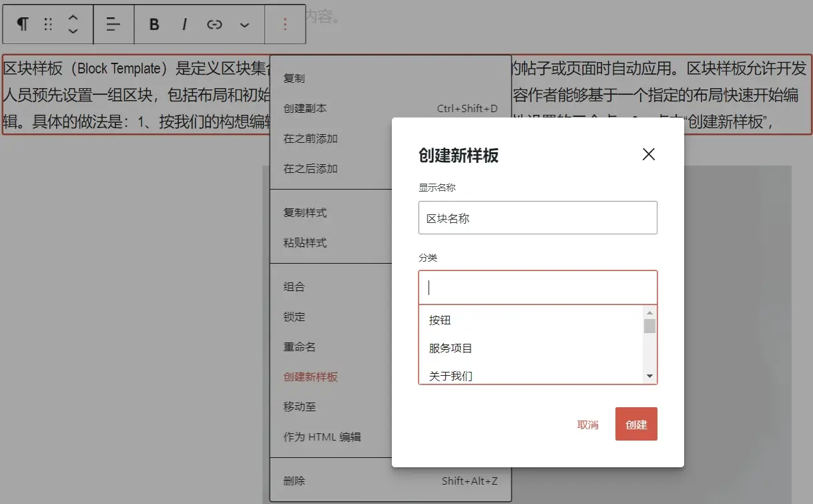Image resolution: width=813 pixels, height=504 pixels.
Task: Toggle bold formatting
Action: pos(154,24)
